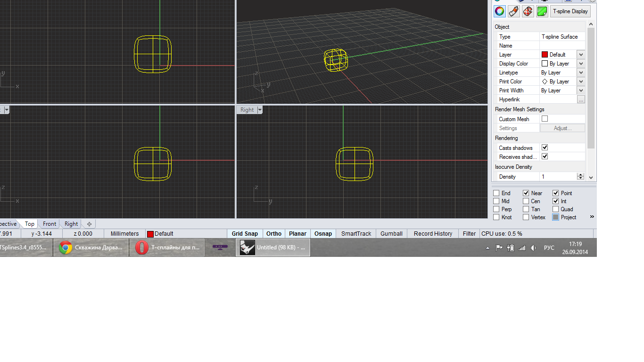Enable the Perp object snap
This screenshot has width=644, height=362.
496,209
